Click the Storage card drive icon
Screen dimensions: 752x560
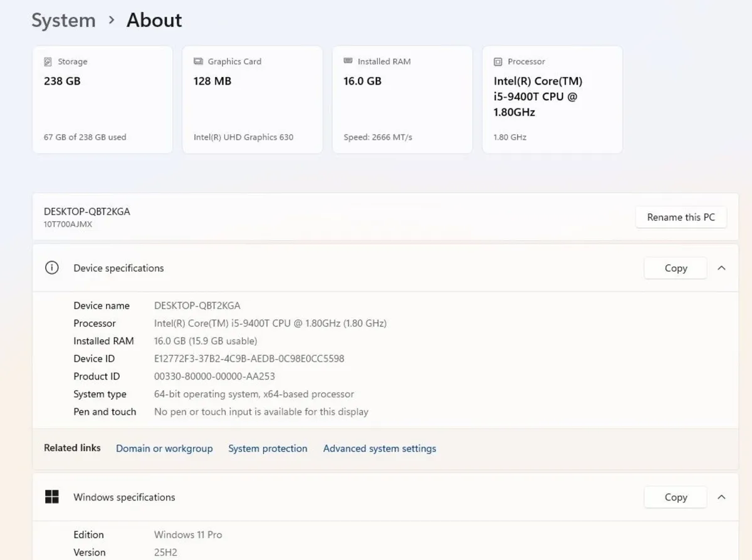coord(48,62)
